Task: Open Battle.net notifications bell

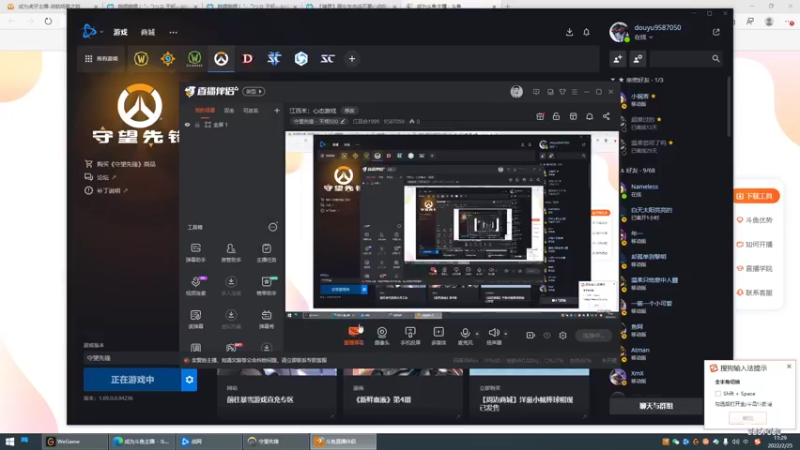Action: [586, 32]
